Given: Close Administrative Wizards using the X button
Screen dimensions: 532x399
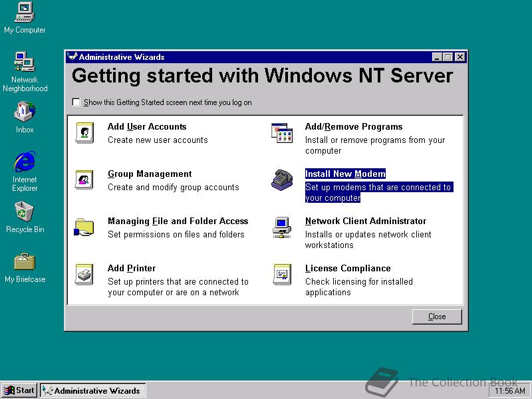Looking at the screenshot, I should click(460, 57).
